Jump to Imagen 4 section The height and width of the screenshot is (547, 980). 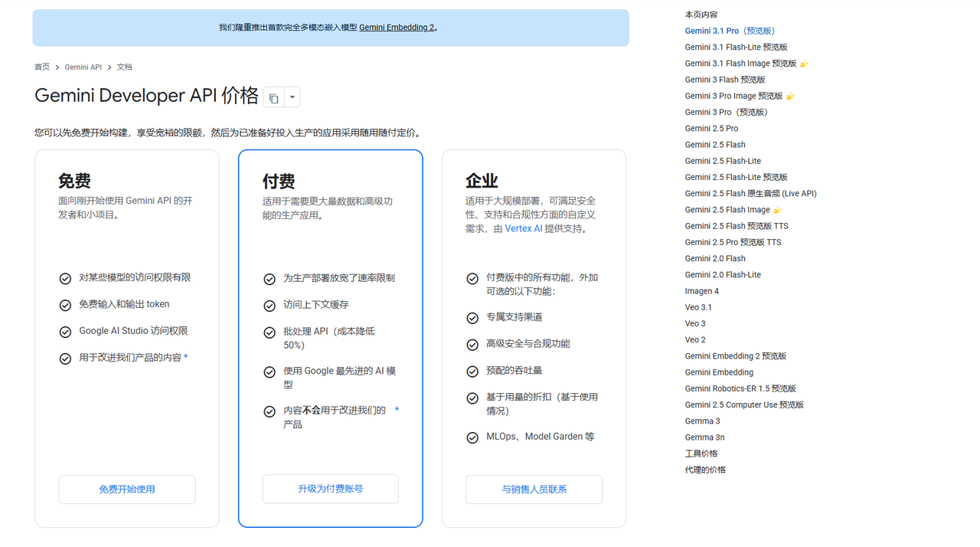pos(702,291)
